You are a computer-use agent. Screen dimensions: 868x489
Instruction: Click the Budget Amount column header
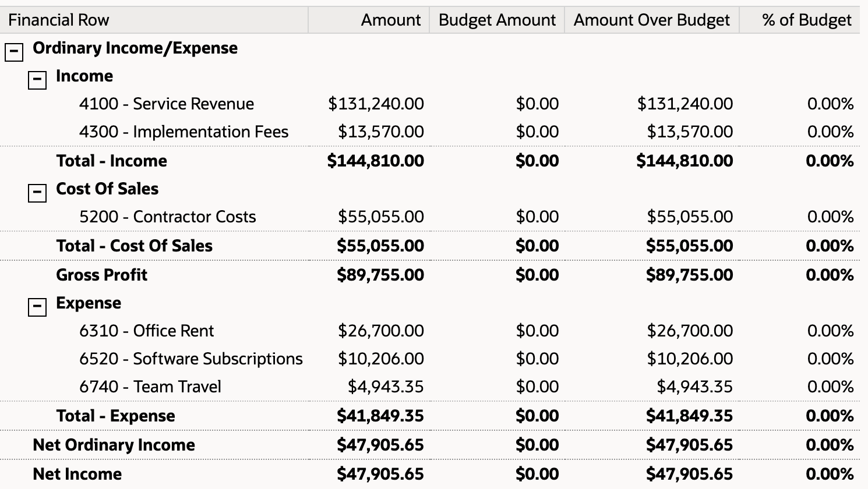(x=497, y=20)
